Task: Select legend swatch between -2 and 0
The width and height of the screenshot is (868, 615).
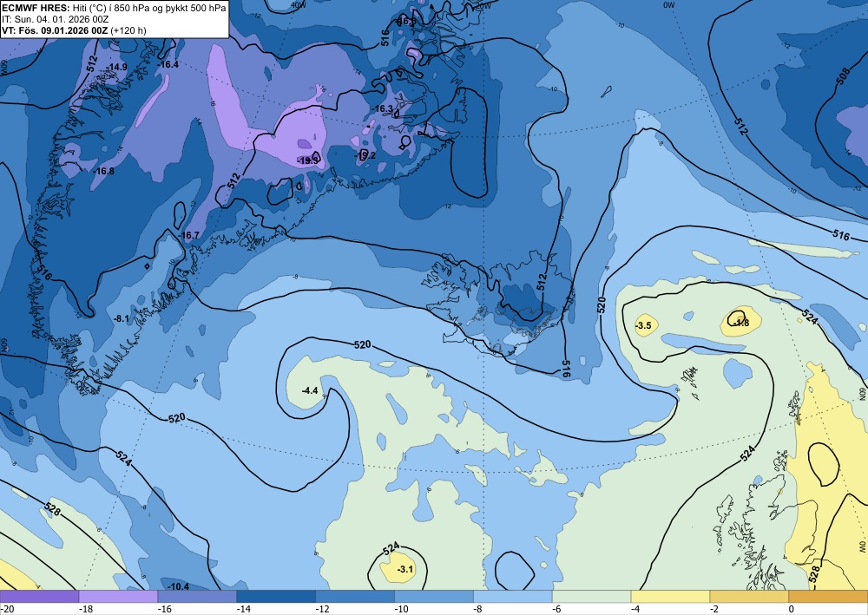Action: coord(750,596)
